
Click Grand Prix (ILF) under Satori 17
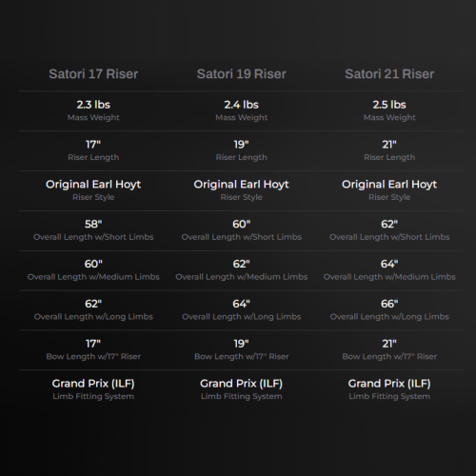(x=93, y=384)
